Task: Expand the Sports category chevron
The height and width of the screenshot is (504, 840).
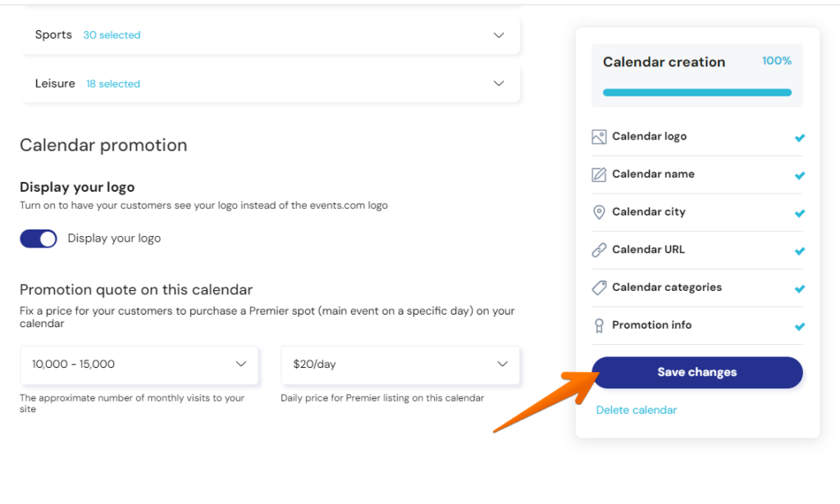Action: coord(499,35)
